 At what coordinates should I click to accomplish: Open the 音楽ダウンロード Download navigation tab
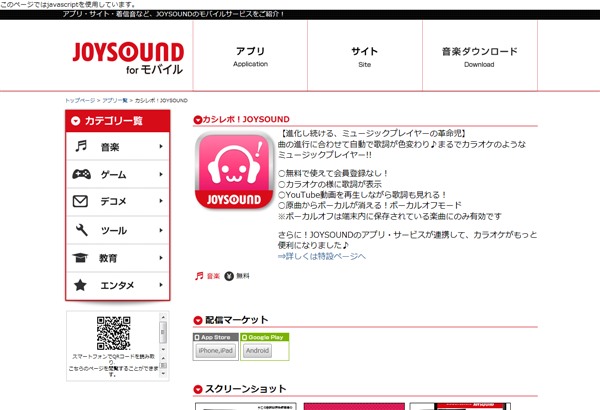[479, 56]
